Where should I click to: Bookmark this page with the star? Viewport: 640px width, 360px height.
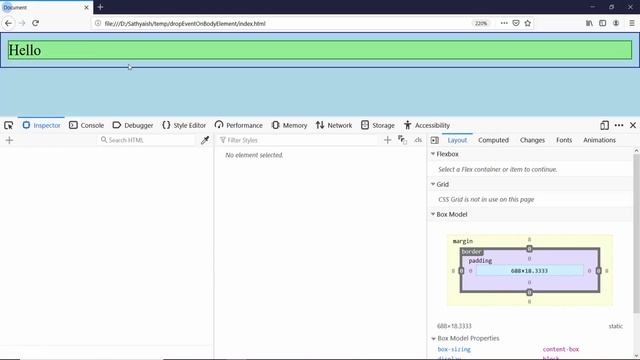tap(528, 23)
